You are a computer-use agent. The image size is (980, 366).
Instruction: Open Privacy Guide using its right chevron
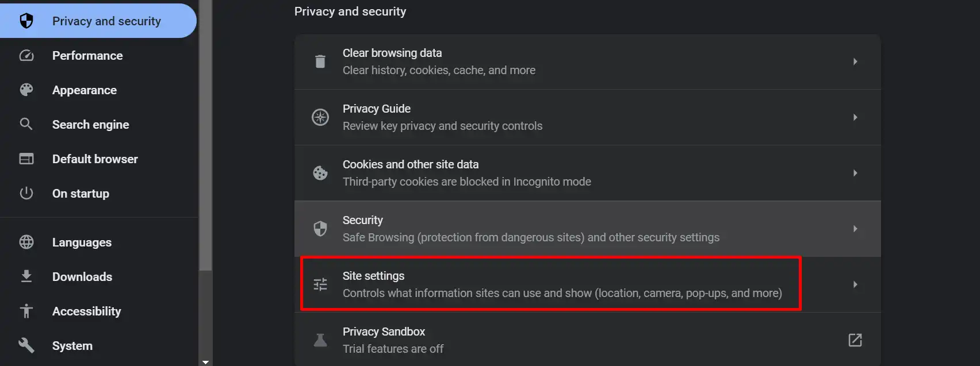[x=855, y=117]
